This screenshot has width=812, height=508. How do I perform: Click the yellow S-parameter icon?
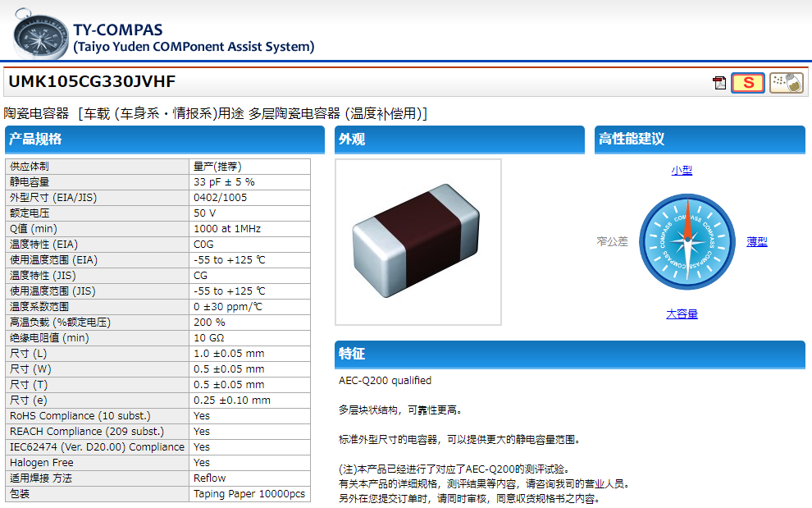748,83
